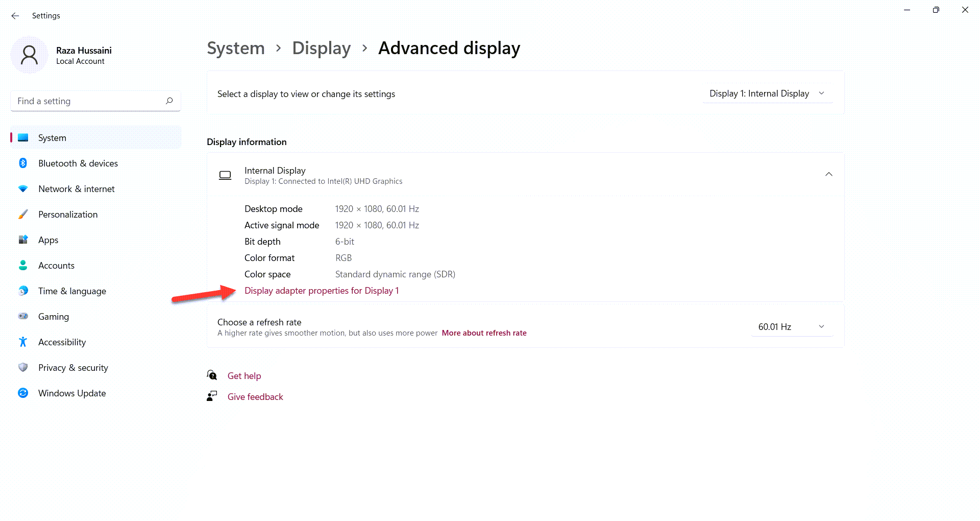Click the user profile avatar icon
Image resolution: width=980 pixels, height=521 pixels.
(x=29, y=55)
